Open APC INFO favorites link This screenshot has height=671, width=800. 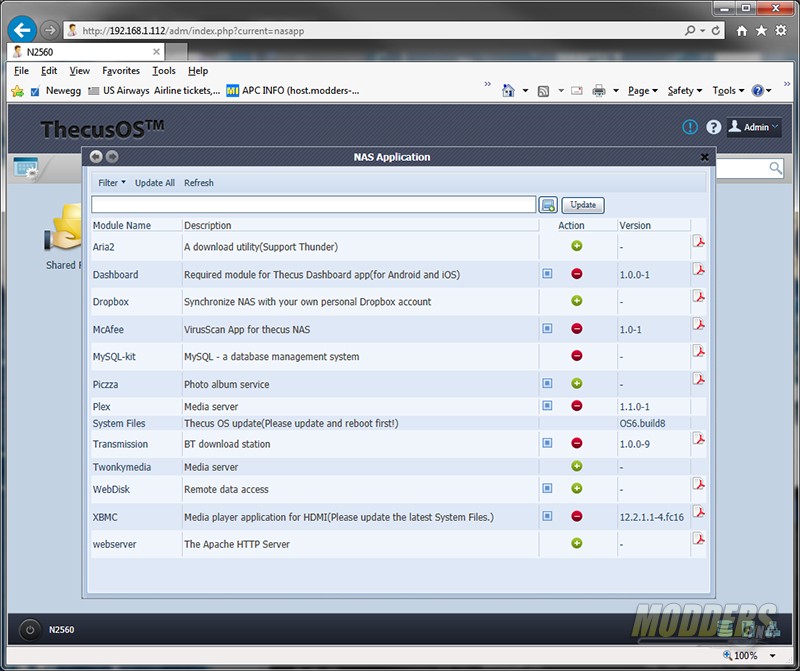293,91
